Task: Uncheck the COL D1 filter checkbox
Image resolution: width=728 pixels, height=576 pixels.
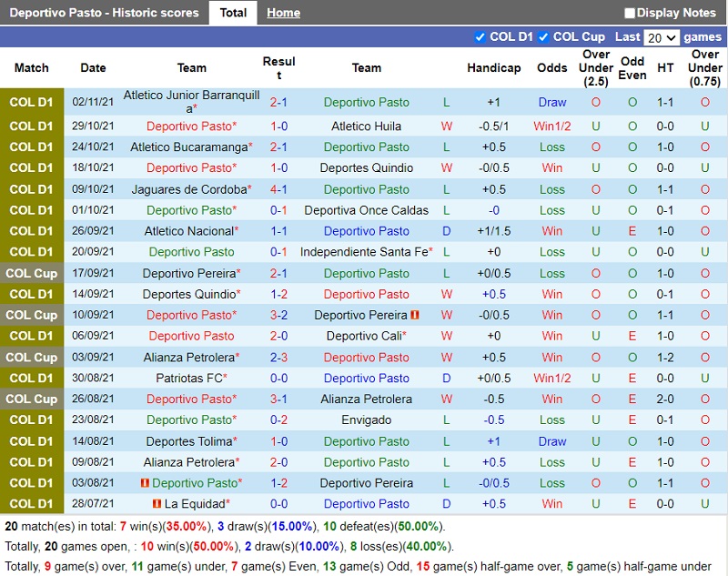Action: coord(480,37)
